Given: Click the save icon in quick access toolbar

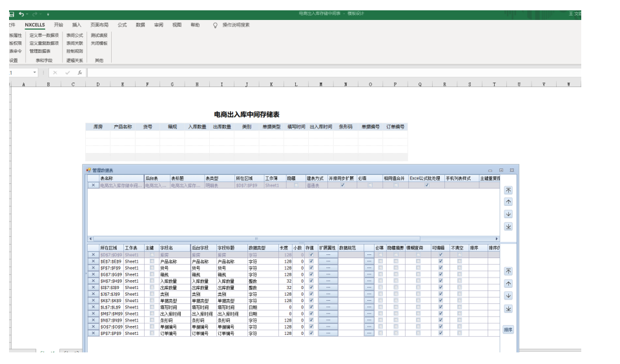Looking at the screenshot, I should (x=12, y=14).
